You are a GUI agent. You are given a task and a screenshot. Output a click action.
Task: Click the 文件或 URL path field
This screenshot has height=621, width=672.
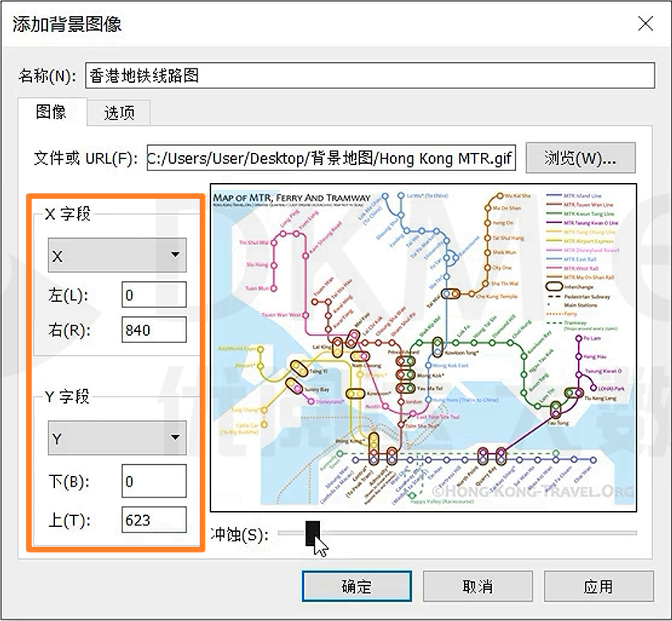pos(331,158)
